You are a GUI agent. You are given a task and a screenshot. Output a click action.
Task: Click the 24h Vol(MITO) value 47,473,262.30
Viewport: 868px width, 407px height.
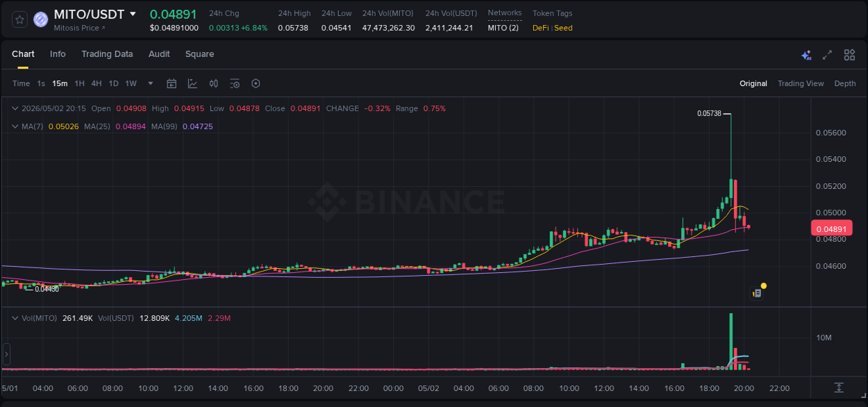389,28
